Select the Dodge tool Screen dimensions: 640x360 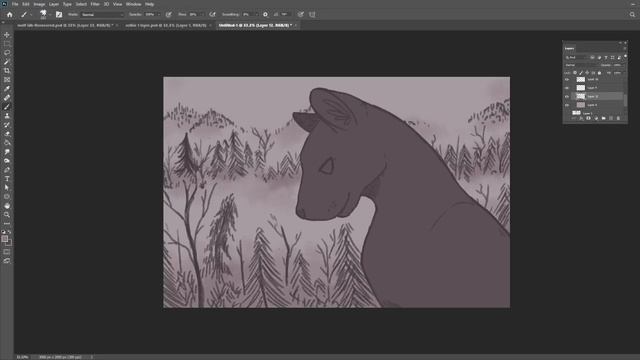coord(7,161)
